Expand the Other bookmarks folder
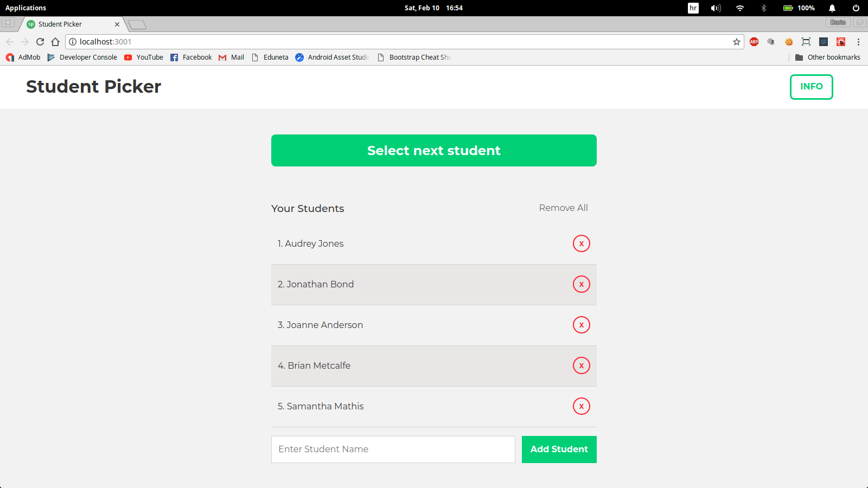This screenshot has height=488, width=868. pyautogui.click(x=828, y=57)
